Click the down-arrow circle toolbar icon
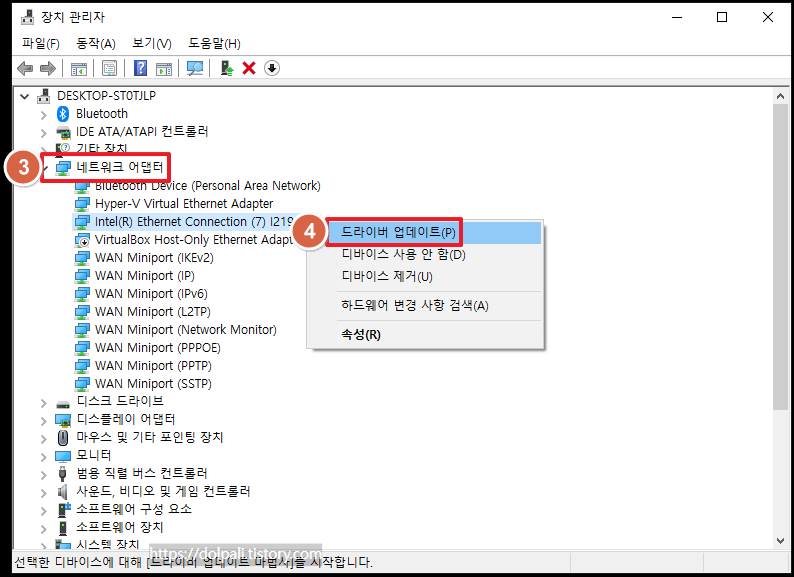The image size is (794, 577). pyautogui.click(x=272, y=68)
